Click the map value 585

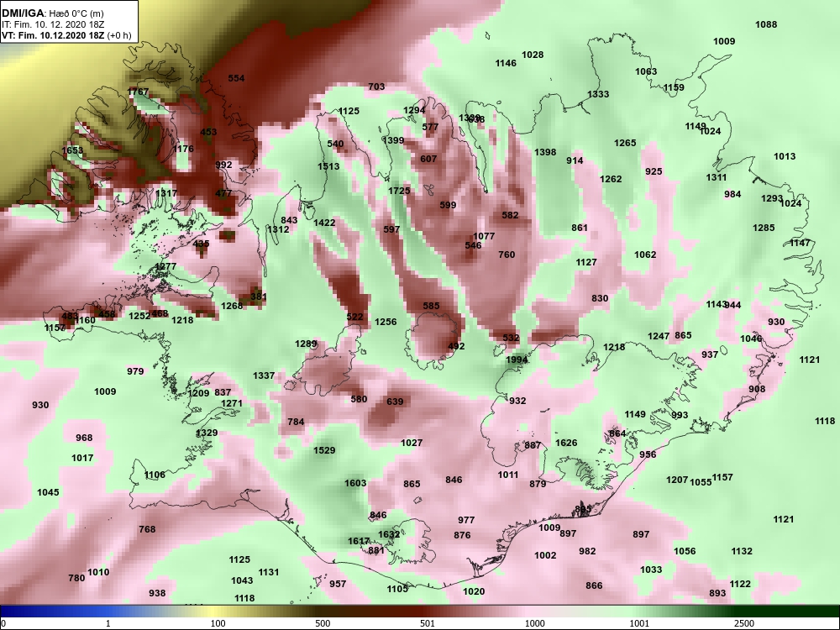tap(431, 306)
